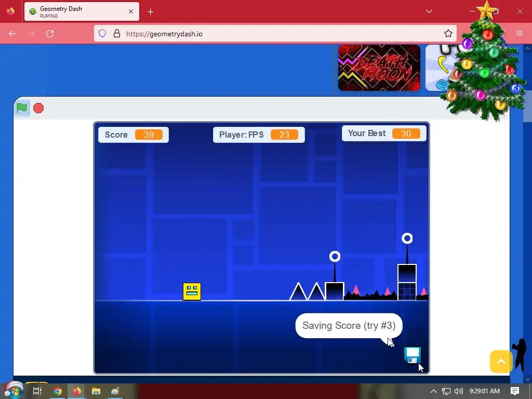Open the Windows Start button
The width and height of the screenshot is (532, 399).
coord(13,391)
